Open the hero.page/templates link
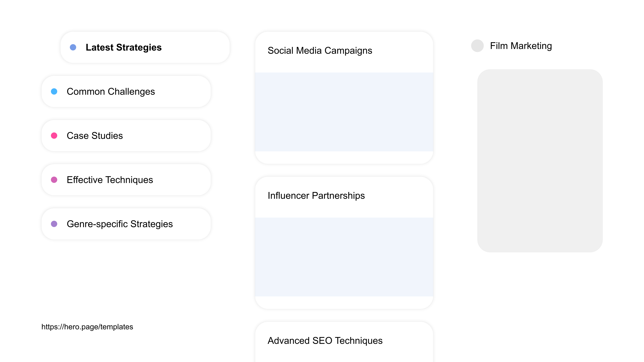This screenshot has width=644, height=362. click(x=87, y=327)
